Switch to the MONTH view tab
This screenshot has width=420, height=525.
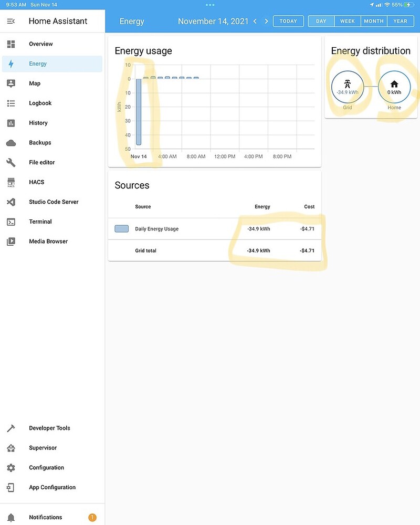tap(374, 21)
